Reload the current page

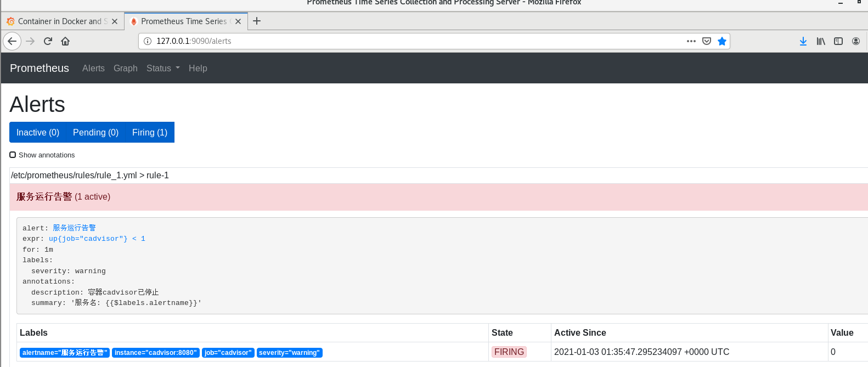(x=48, y=41)
